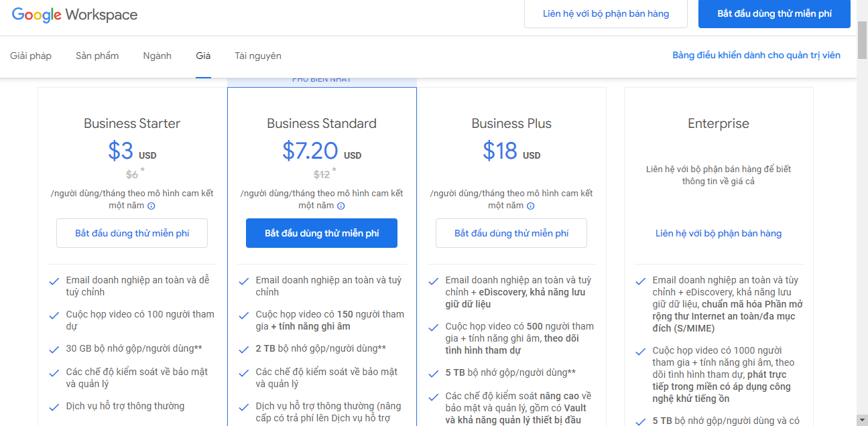This screenshot has width=868, height=426.
Task: Click the info icon beside Business Plus monthly price
Action: click(x=531, y=206)
